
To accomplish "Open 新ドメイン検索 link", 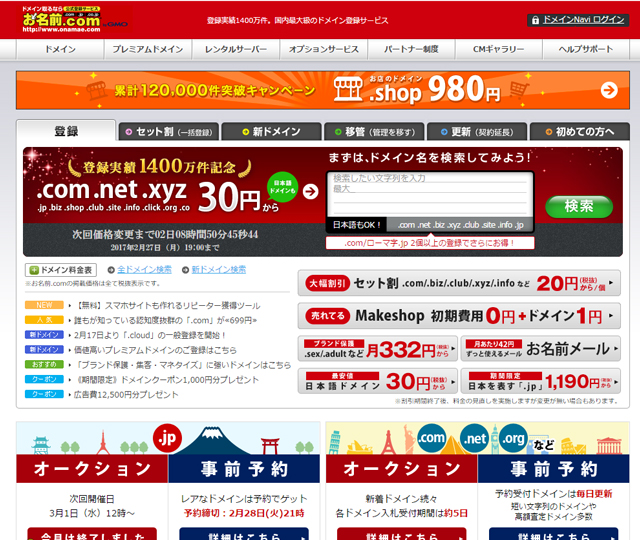I will pos(219,270).
